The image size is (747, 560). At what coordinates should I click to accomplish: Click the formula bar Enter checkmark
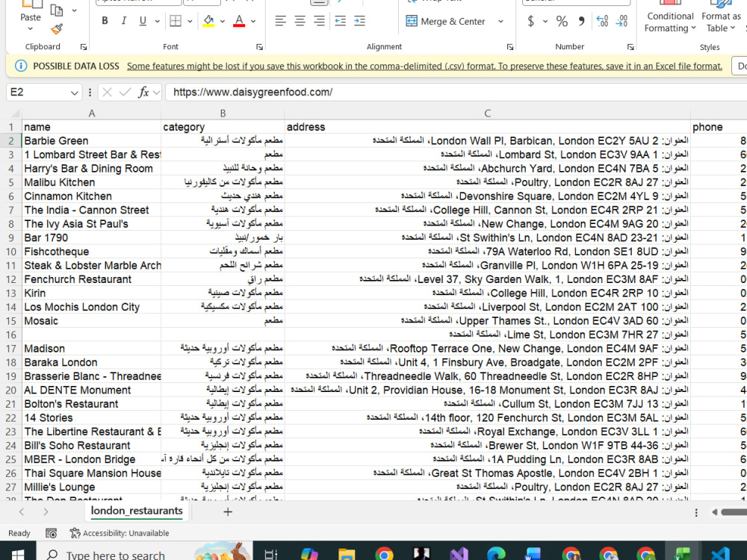(125, 92)
